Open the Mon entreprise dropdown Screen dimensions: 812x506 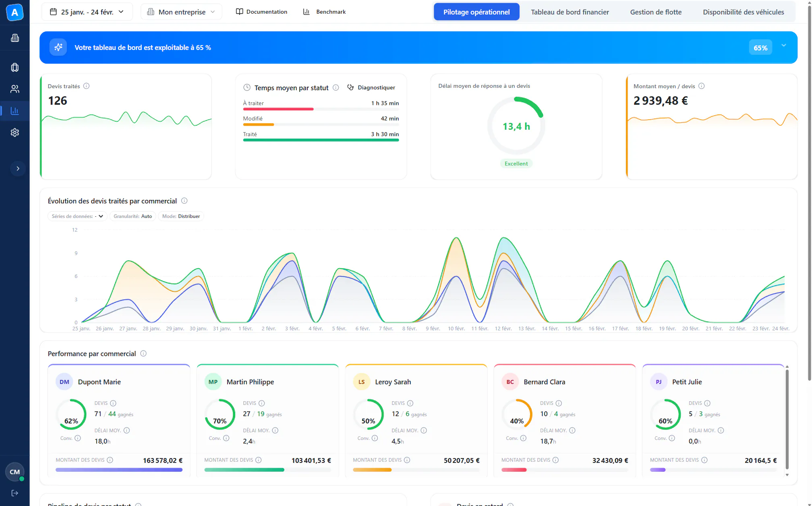coord(181,12)
